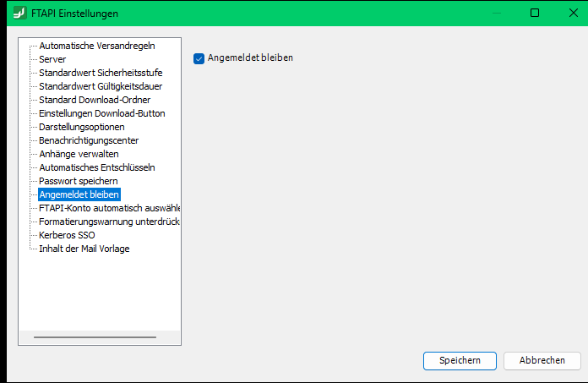588x383 pixels.
Task: Click the horizontal scrollbar of settings tree
Action: click(95, 337)
